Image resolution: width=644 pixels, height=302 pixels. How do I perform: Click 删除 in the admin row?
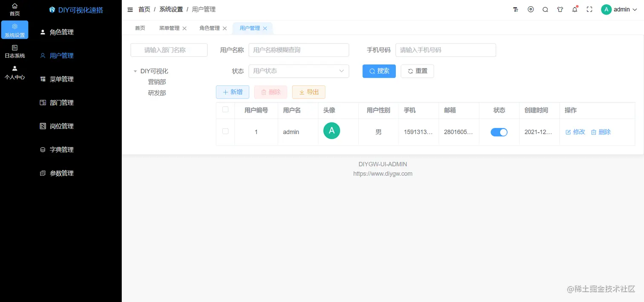601,132
